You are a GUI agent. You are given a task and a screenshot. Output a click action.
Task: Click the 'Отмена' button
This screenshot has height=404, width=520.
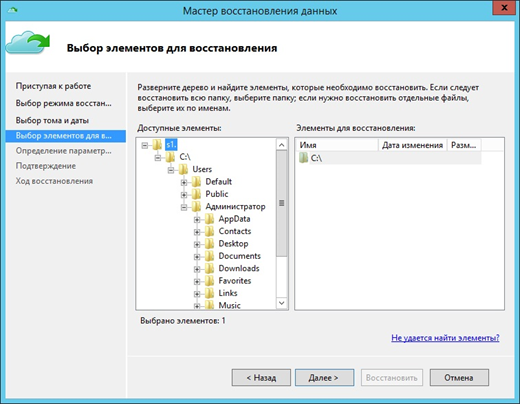[x=459, y=378]
